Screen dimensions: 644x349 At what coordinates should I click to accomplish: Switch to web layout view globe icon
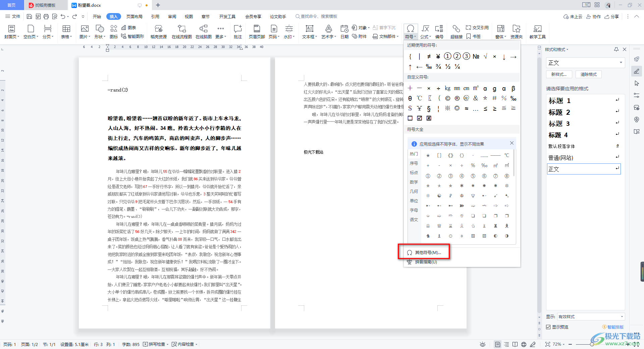524,344
